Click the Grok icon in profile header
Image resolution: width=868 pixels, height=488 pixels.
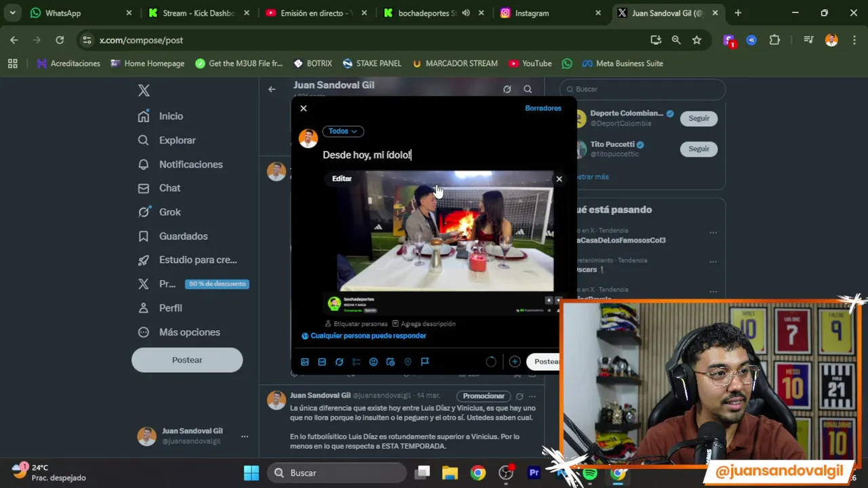(x=507, y=89)
